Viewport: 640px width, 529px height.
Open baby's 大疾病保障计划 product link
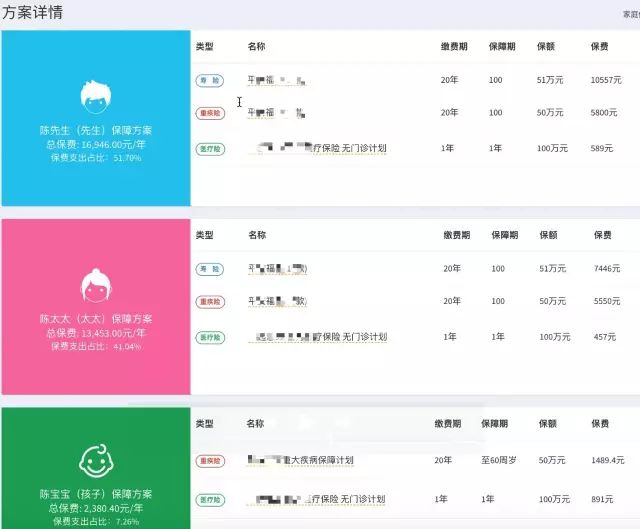coord(300,460)
